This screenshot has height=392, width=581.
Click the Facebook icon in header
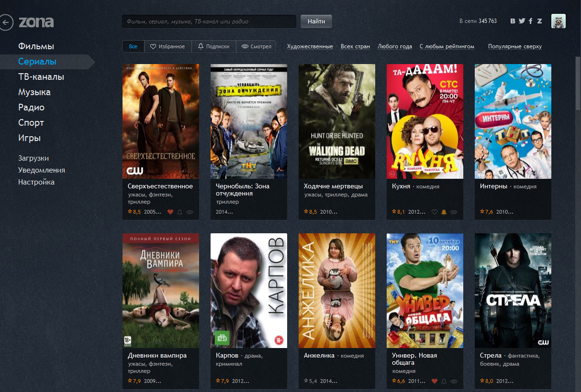pos(530,21)
